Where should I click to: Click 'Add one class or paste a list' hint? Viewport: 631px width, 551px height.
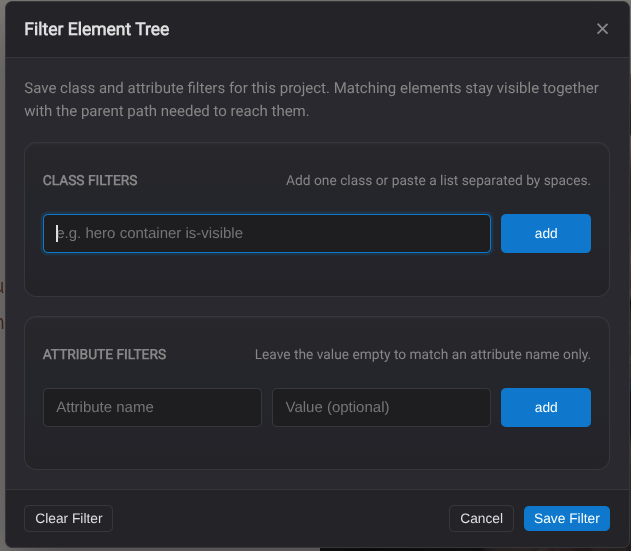pos(438,180)
